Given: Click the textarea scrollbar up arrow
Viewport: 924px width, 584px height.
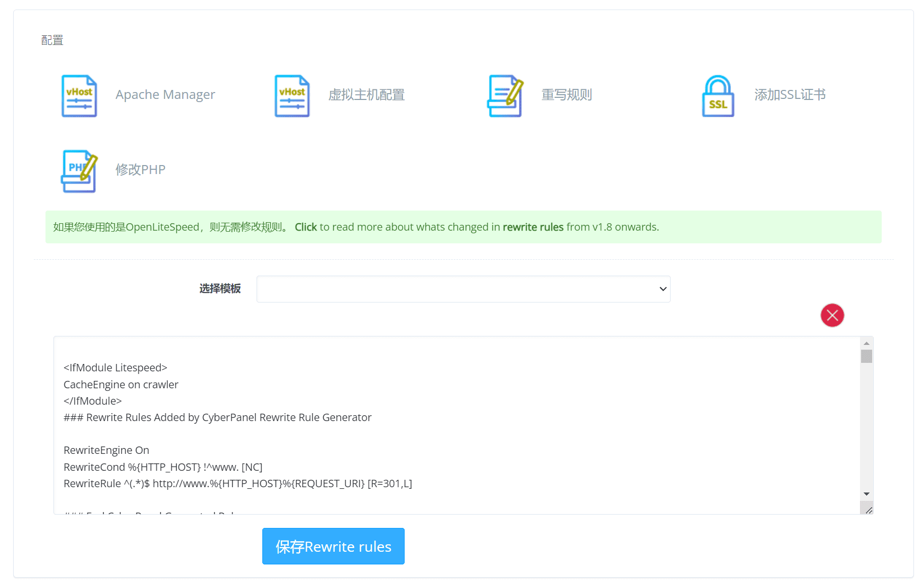Looking at the screenshot, I should (866, 343).
